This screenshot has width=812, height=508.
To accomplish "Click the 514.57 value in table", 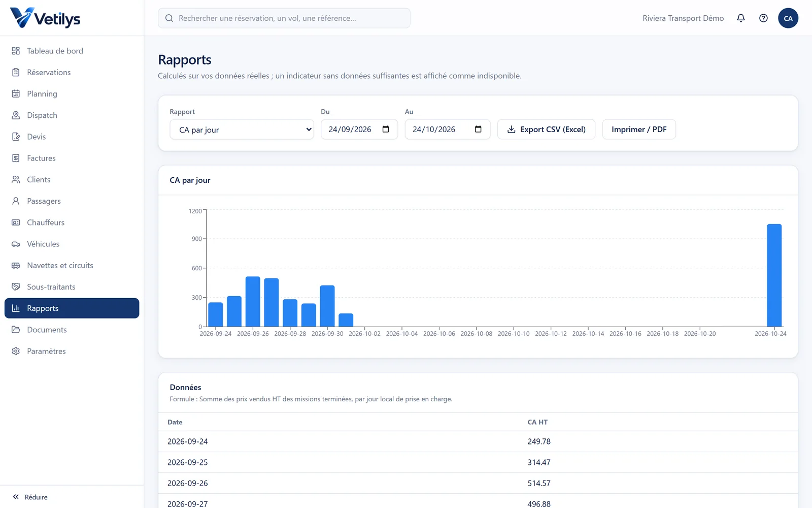I will [539, 483].
